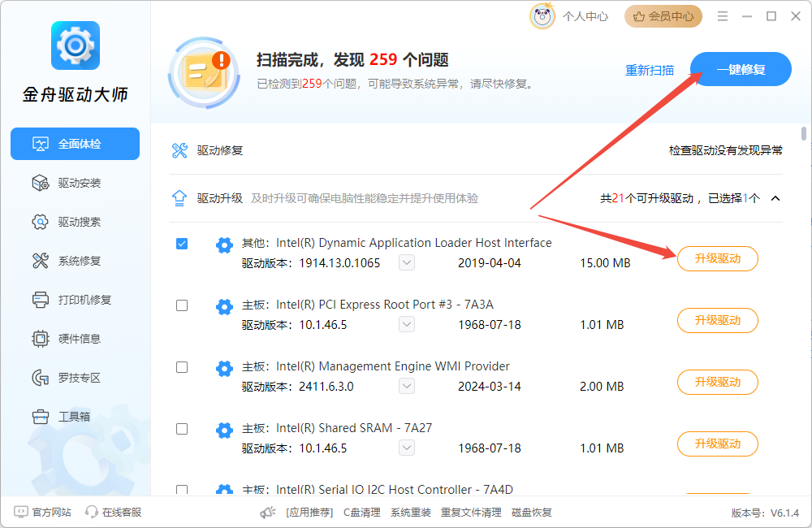Uncheck the Dynamic Application Loader Host Interface driver
This screenshot has width=812, height=528.
(x=182, y=244)
